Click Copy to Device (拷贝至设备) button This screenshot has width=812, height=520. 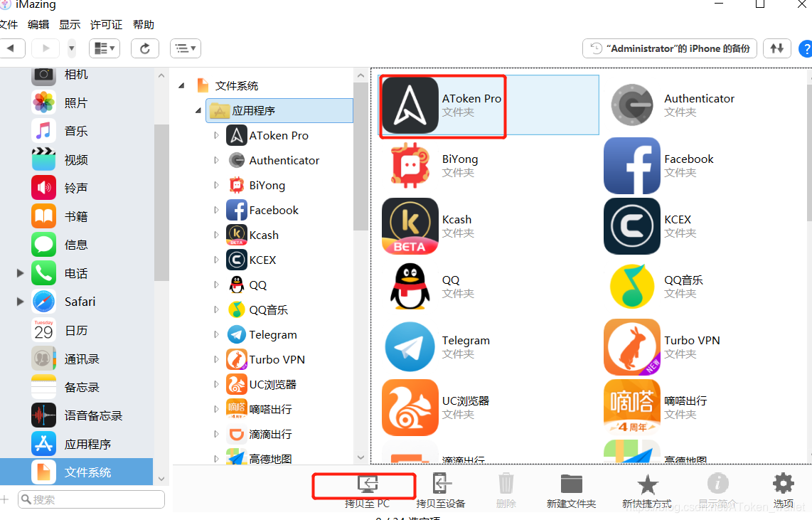(x=441, y=490)
